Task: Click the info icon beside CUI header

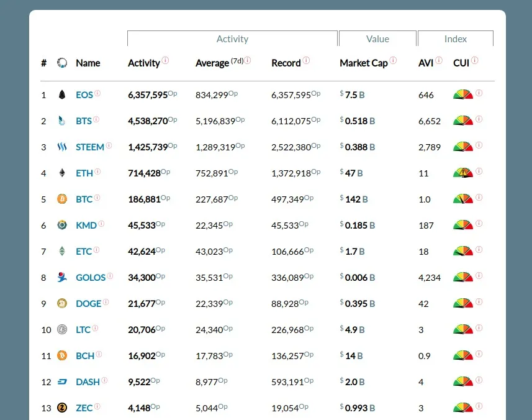Action: click(475, 60)
